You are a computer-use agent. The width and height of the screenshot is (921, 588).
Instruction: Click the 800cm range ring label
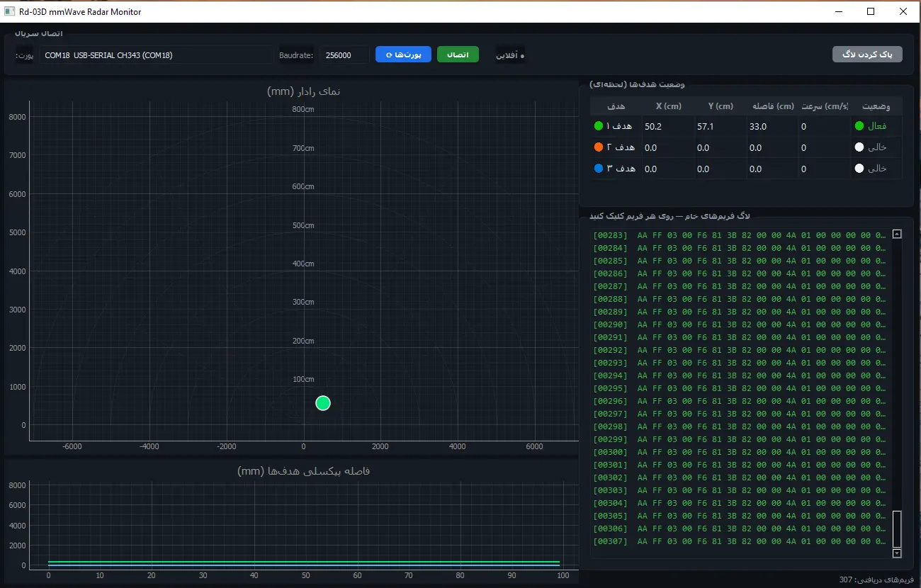pyautogui.click(x=303, y=109)
